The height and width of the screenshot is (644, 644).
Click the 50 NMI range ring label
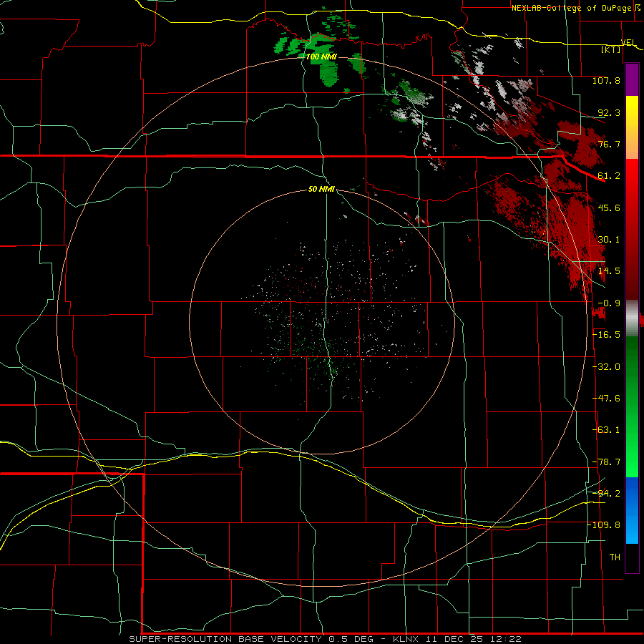[321, 189]
